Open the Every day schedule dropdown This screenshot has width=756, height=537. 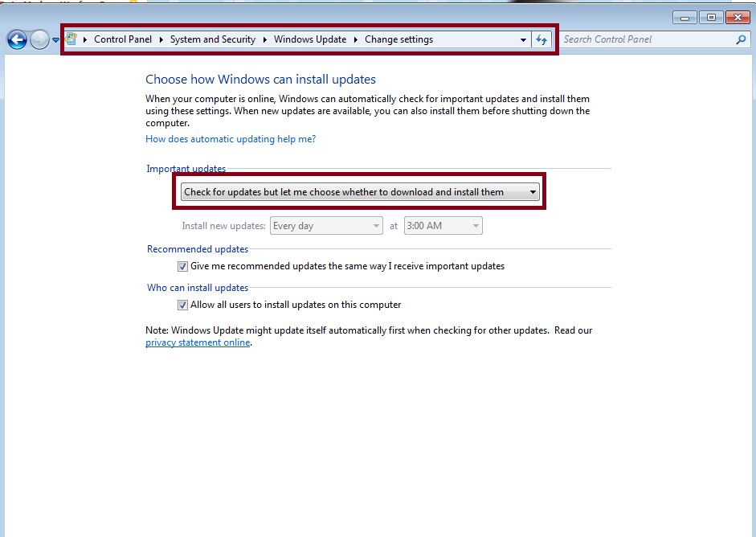pyautogui.click(x=326, y=226)
